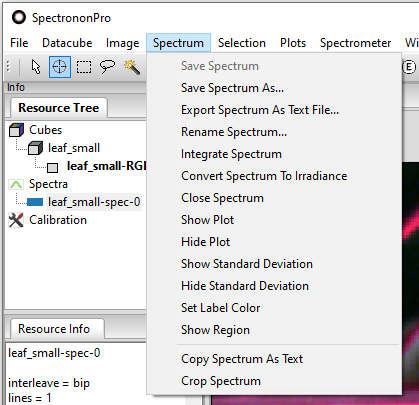The width and height of the screenshot is (419, 405).
Task: Choose Convert Spectrum To Irradiance
Action: 274,176
